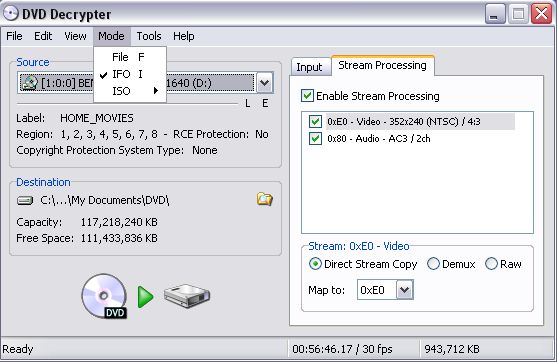Click the DVD Decrypter title bar icon
557x362 pixels.
point(11,13)
